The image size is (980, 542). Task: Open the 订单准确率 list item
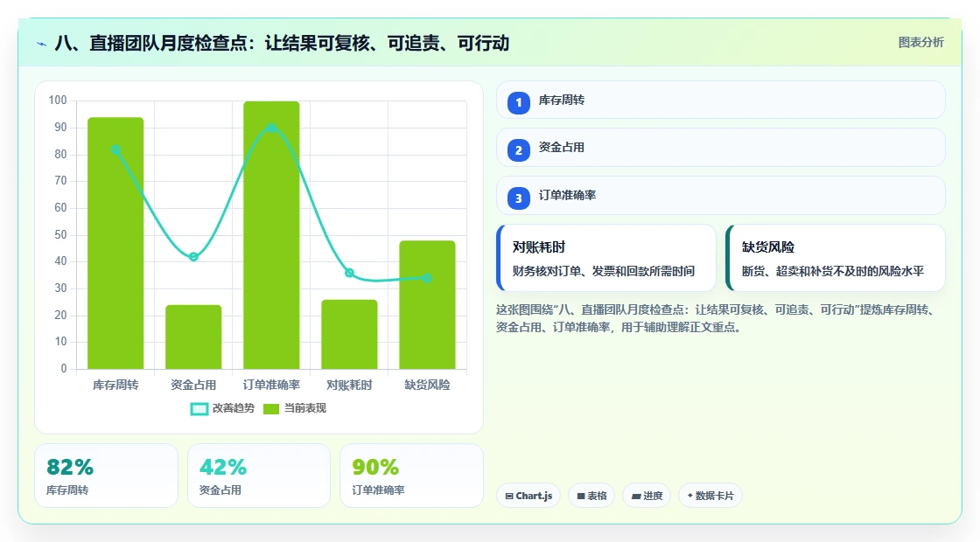tap(721, 196)
